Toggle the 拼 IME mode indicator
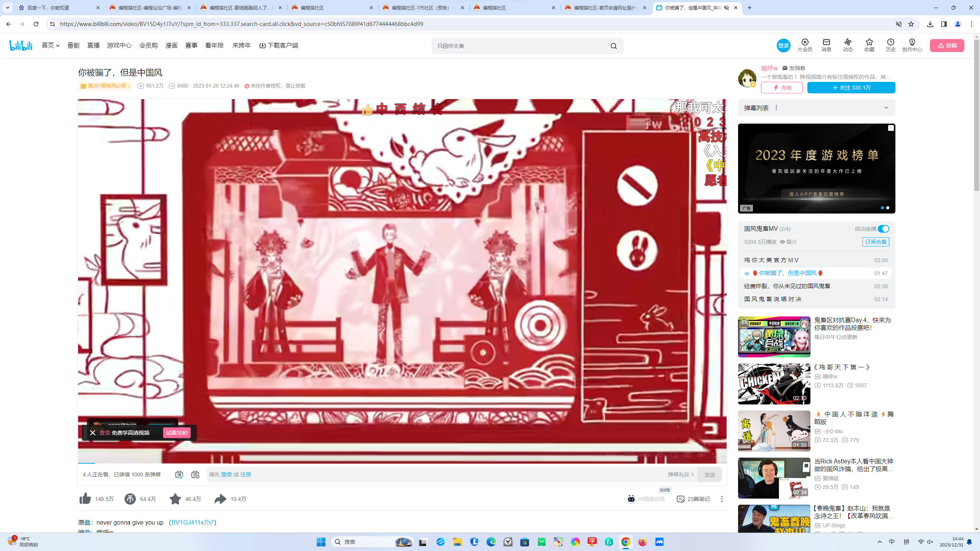The image size is (980, 551). [906, 542]
